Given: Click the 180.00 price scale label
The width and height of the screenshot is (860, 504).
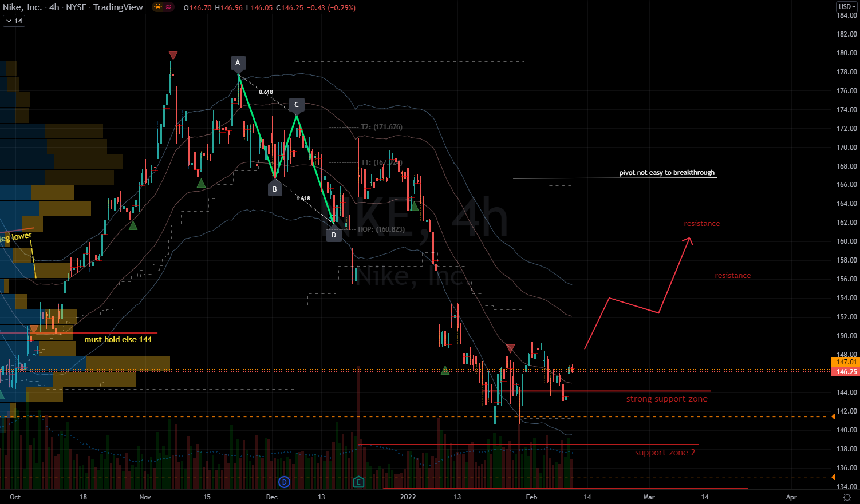Looking at the screenshot, I should pos(847,53).
